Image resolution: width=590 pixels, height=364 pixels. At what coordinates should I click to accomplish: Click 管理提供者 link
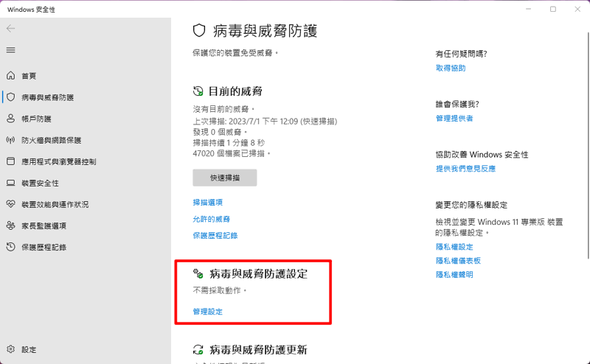tap(454, 119)
